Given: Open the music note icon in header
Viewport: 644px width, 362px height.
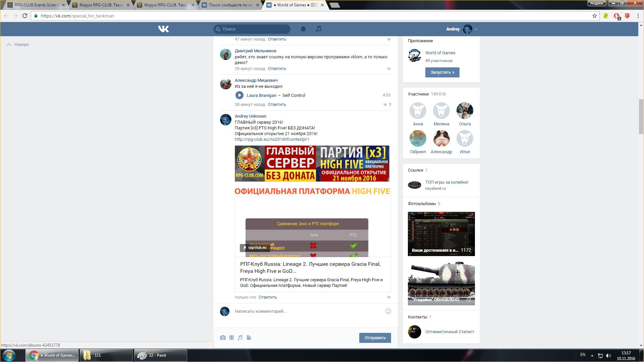Looking at the screenshot, I should pyautogui.click(x=319, y=29).
